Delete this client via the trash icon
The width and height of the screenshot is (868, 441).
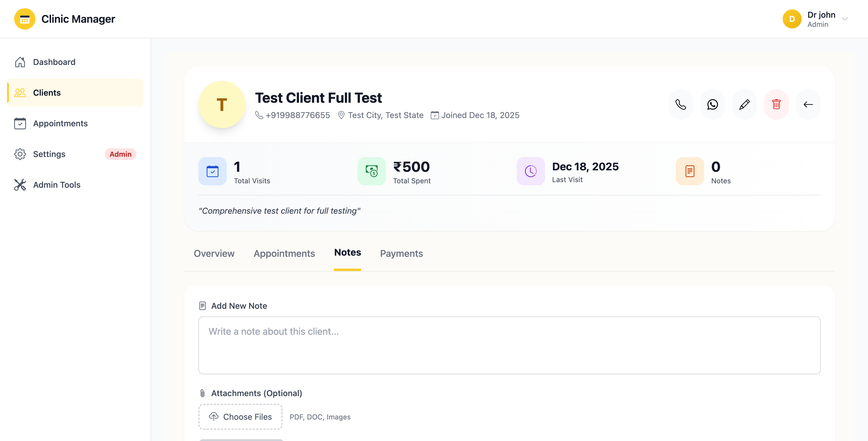(x=776, y=104)
